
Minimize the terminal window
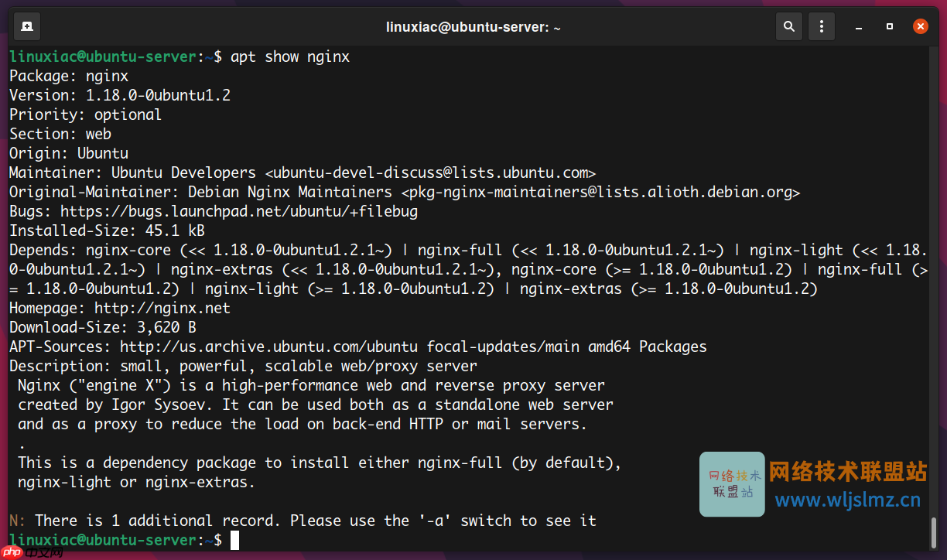860,26
